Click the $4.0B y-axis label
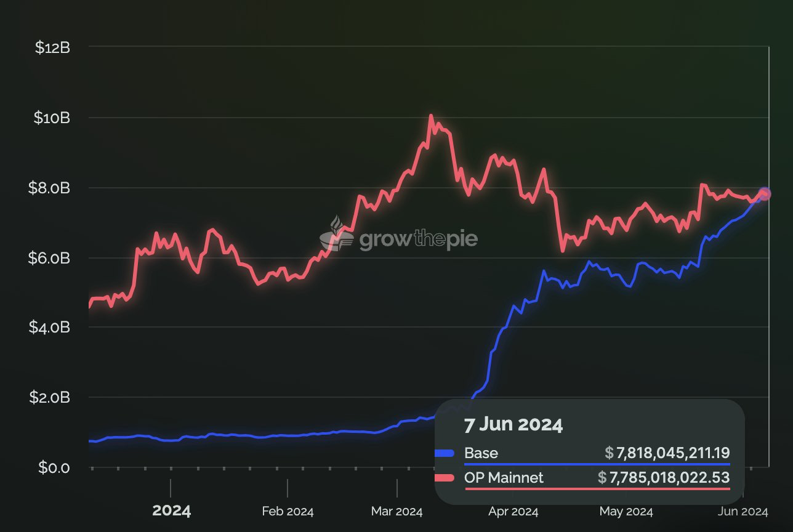The height and width of the screenshot is (532, 793). [50, 328]
